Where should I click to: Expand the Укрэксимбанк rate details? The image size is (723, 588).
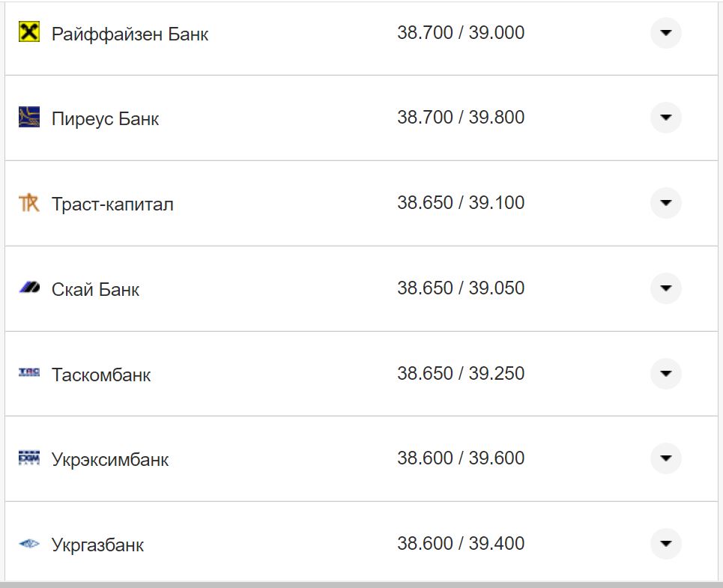click(x=665, y=458)
